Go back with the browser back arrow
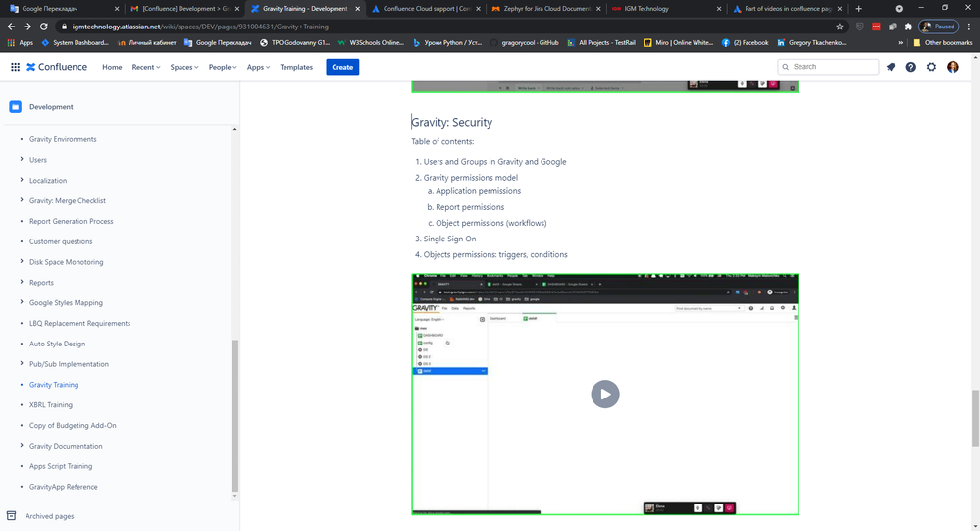The height and width of the screenshot is (531, 980). click(x=11, y=27)
